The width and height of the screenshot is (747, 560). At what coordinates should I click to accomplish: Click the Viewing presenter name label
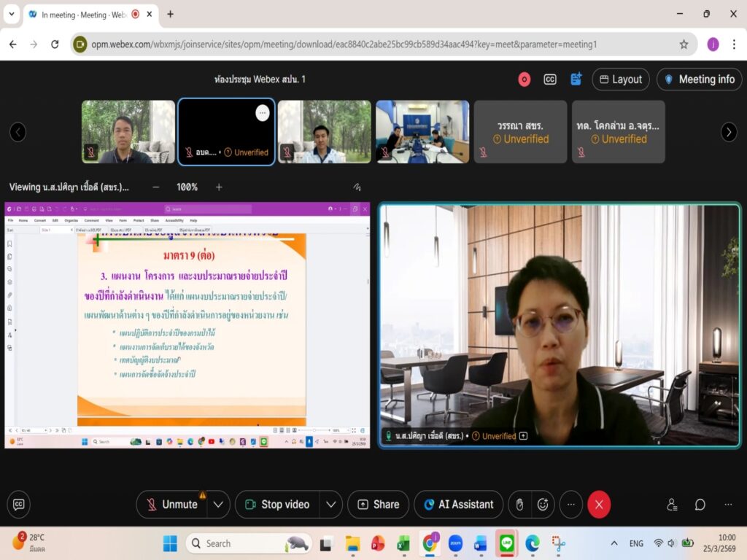coord(69,187)
